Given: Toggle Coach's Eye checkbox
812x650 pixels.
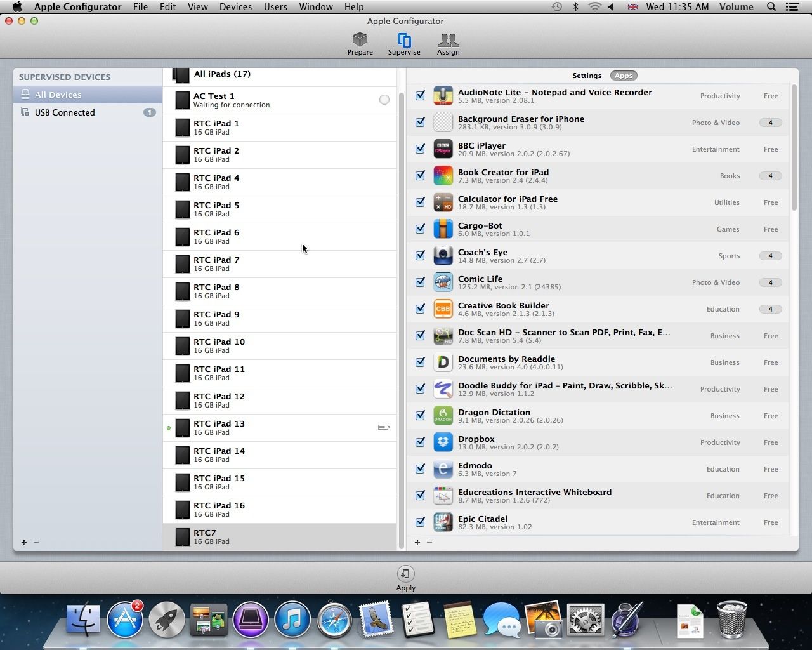Looking at the screenshot, I should (420, 255).
